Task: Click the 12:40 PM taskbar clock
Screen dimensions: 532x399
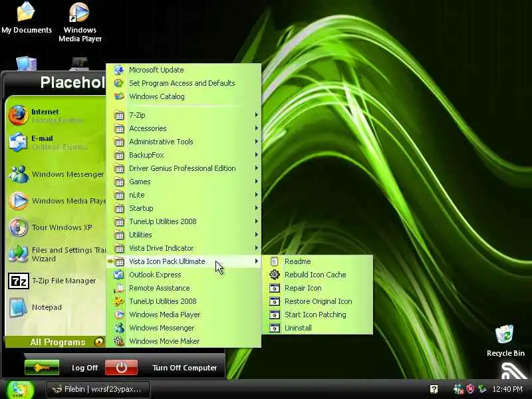Action: [x=507, y=389]
